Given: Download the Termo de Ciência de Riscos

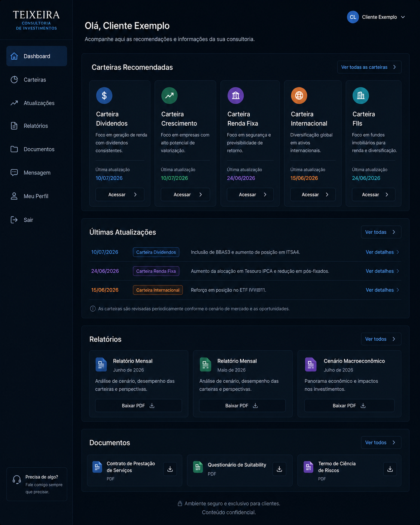Looking at the screenshot, I should pos(390,469).
